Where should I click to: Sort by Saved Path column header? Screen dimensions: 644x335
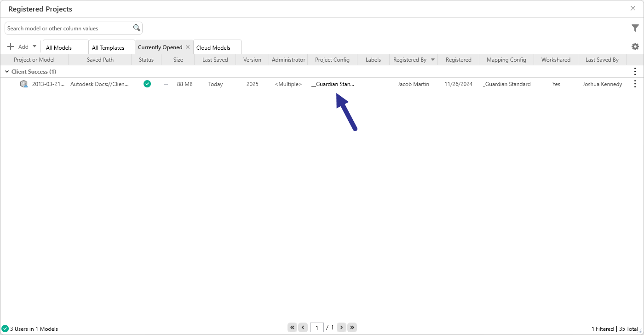click(100, 60)
